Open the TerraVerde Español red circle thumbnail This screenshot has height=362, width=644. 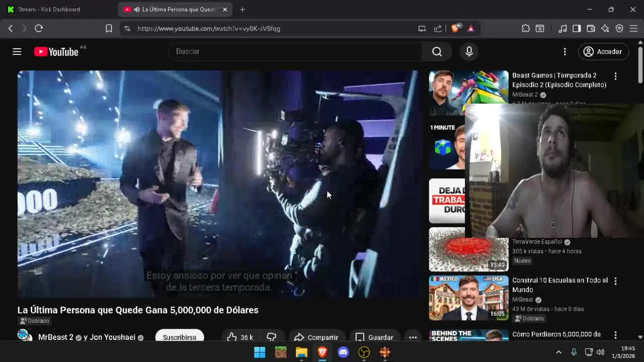tap(468, 249)
